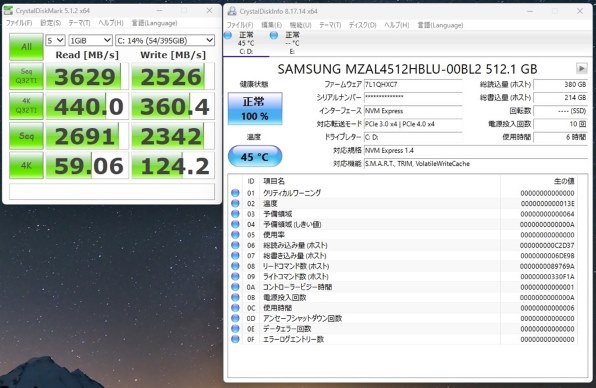Select the E: disk tab

pyautogui.click(x=292, y=43)
